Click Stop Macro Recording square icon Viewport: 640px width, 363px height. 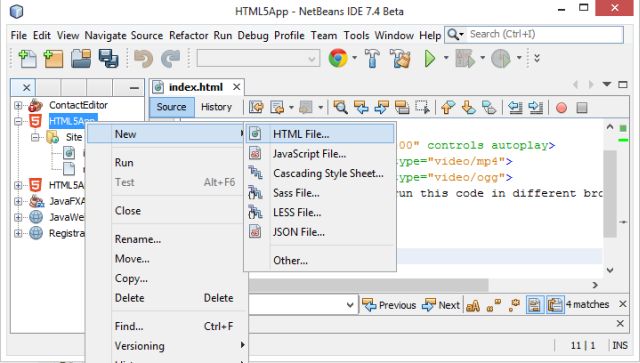coord(582,108)
